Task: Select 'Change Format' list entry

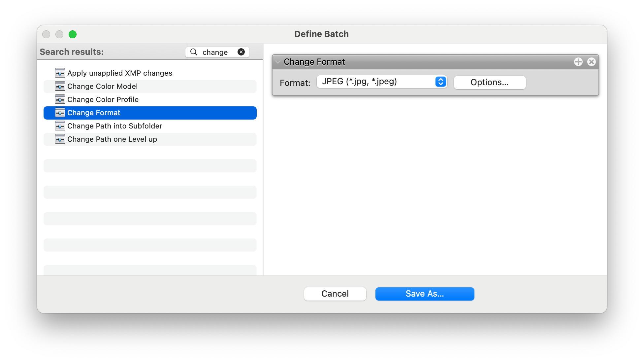Action: coord(150,113)
